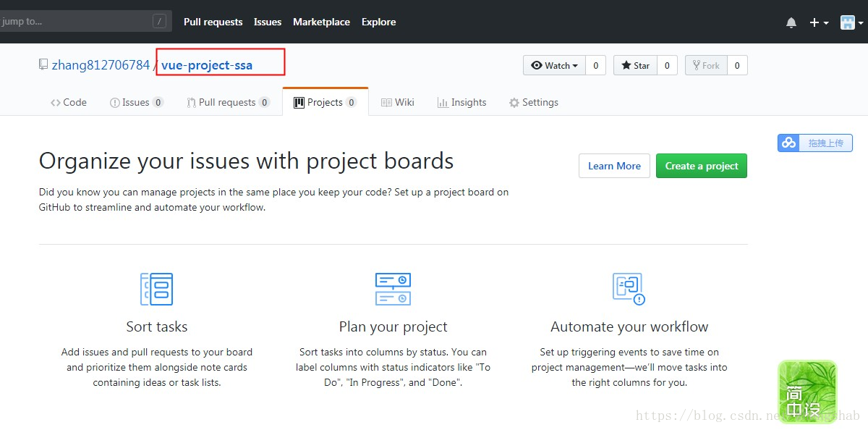Open Pull requests in top navigation
This screenshot has height=430, width=868.
(213, 22)
